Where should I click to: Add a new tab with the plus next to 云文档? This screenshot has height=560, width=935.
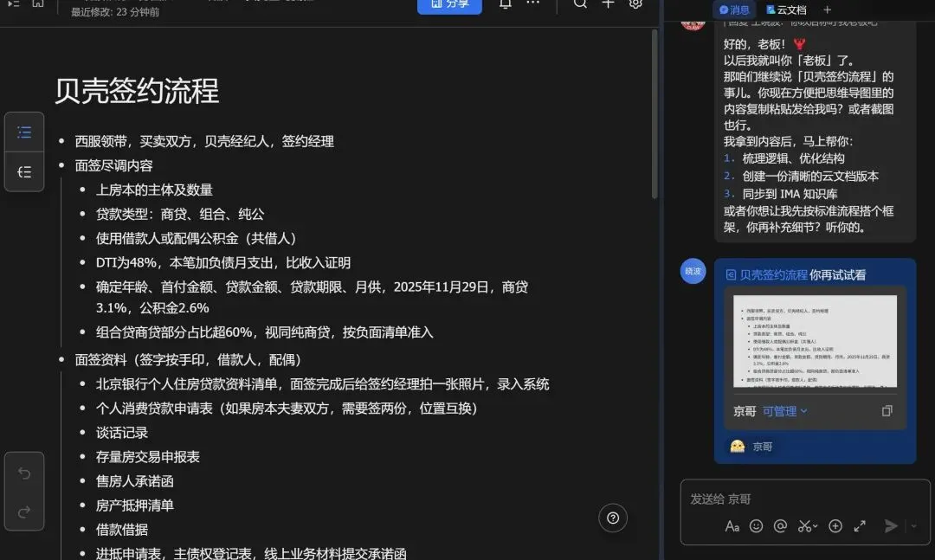click(827, 10)
